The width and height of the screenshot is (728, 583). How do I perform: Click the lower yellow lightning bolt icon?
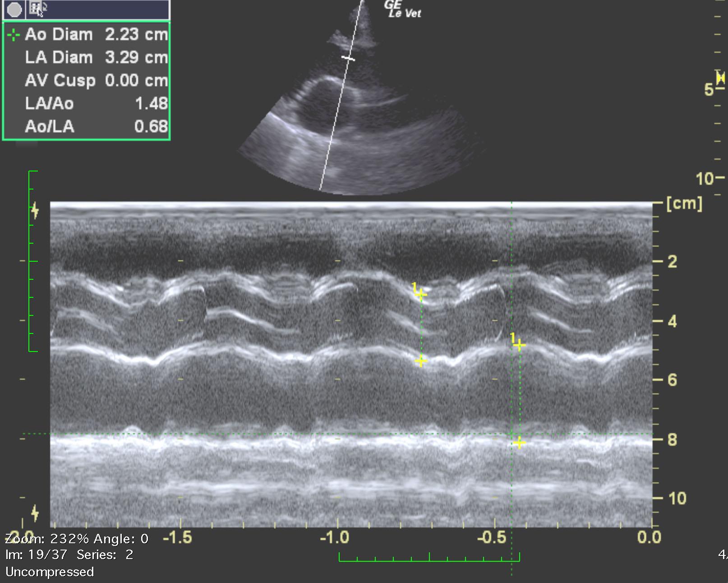pyautogui.click(x=35, y=513)
